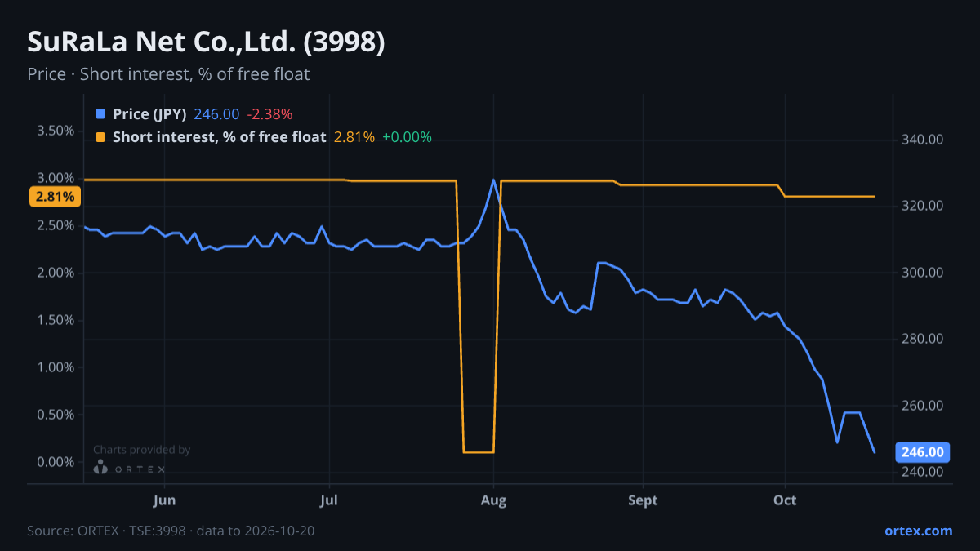
Task: Click the Sept x-axis label
Action: [x=643, y=500]
